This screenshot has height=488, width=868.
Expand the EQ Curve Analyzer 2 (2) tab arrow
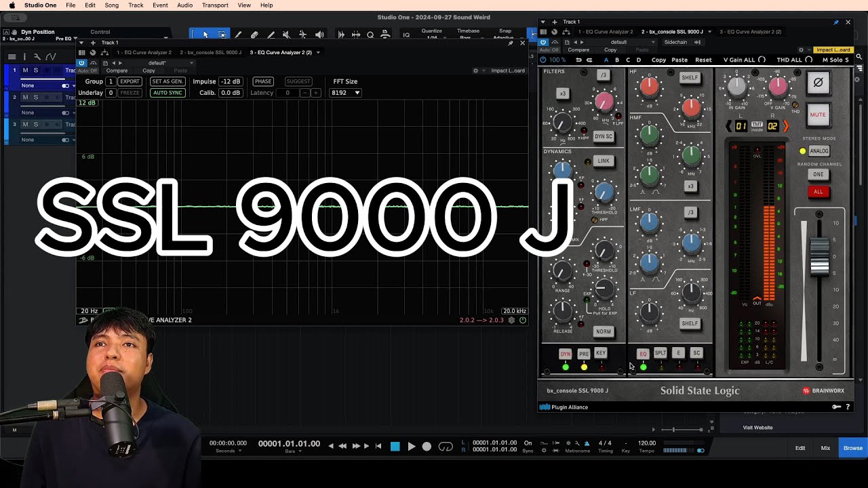click(x=318, y=52)
